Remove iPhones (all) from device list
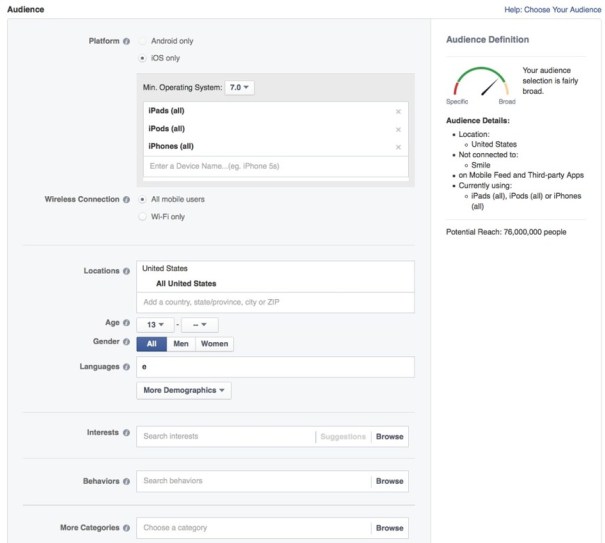The height and width of the screenshot is (543, 605). 398,147
